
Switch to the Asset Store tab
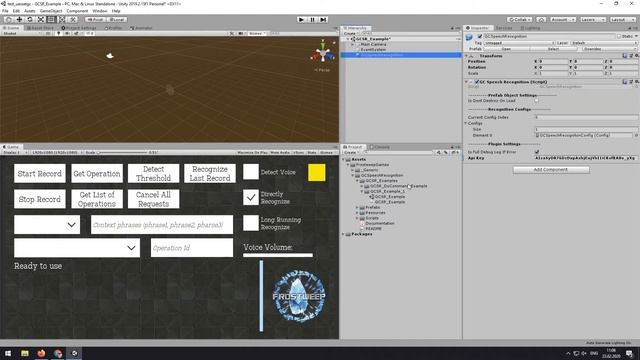(x=40, y=28)
